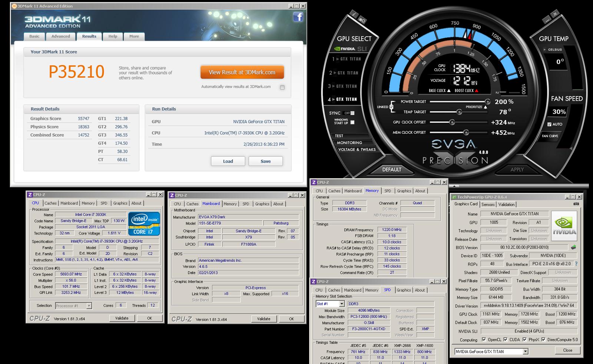Enable the Windows Start Up checkbox
The image size is (593, 364).
click(352, 122)
